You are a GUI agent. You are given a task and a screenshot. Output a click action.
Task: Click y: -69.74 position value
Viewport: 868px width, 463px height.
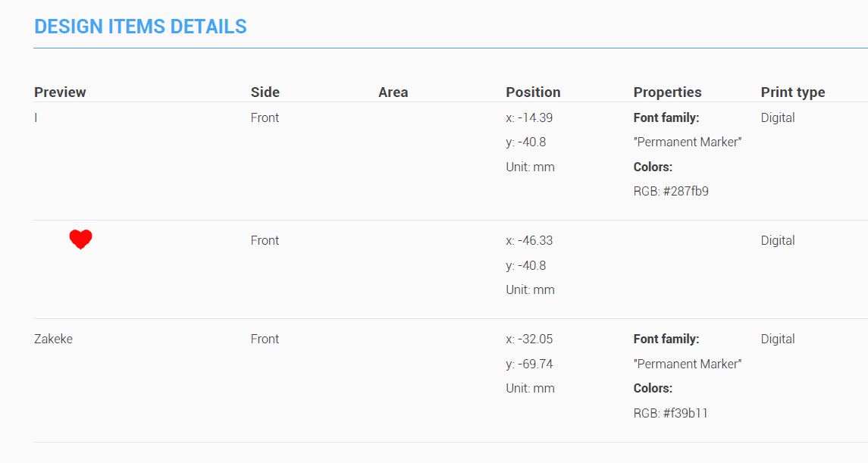(529, 364)
